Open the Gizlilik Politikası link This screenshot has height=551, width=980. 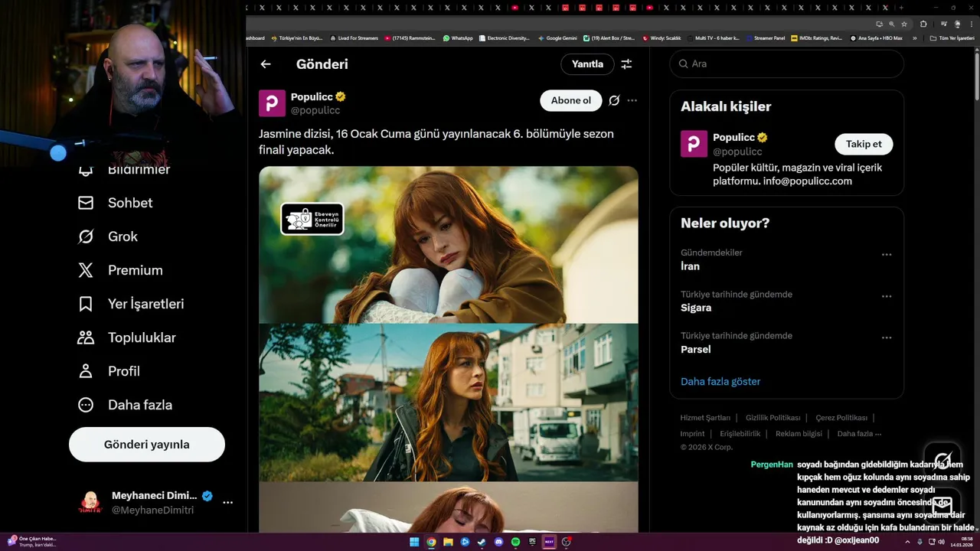(773, 418)
